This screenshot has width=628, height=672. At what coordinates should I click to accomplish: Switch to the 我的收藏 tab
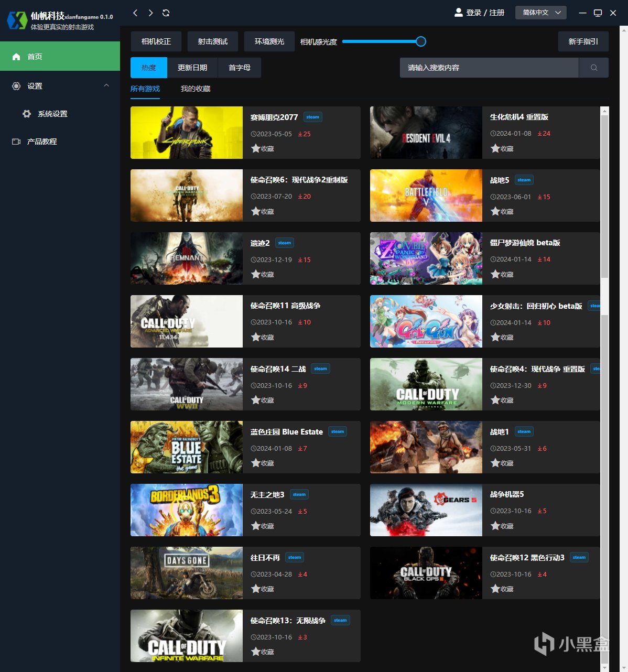pyautogui.click(x=196, y=89)
